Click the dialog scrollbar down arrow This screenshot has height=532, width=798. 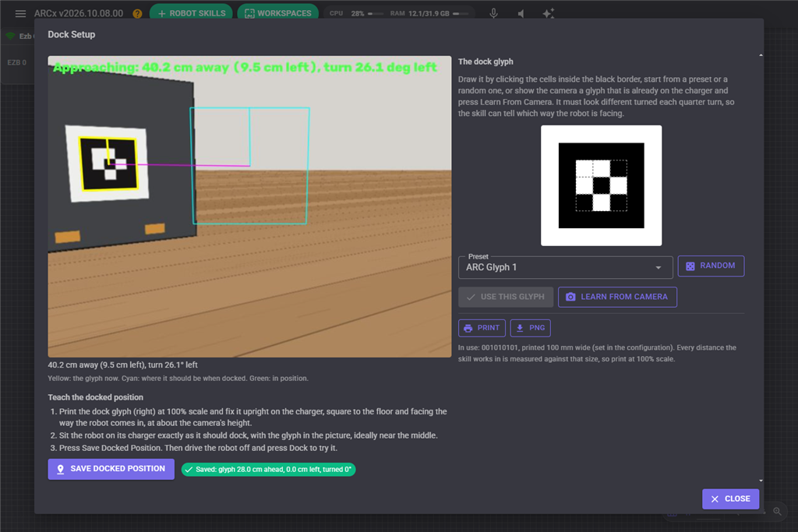coord(761,481)
